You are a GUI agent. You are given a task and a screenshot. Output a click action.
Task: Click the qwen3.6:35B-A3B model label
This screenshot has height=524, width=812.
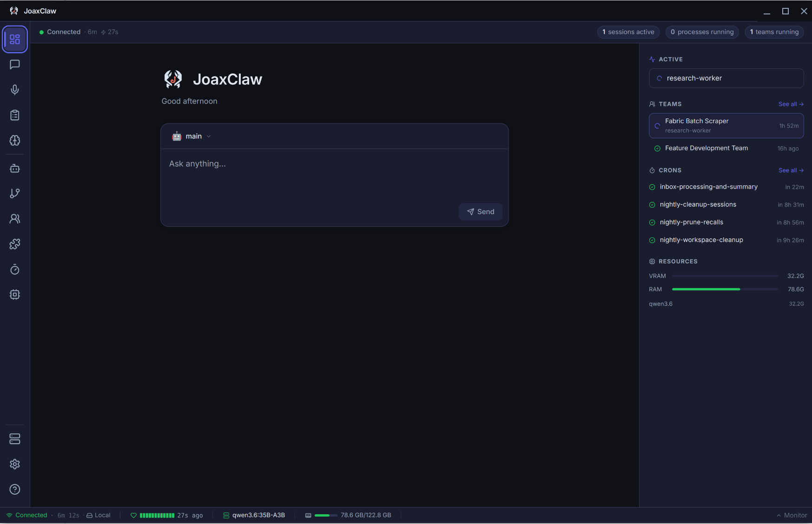pyautogui.click(x=258, y=515)
